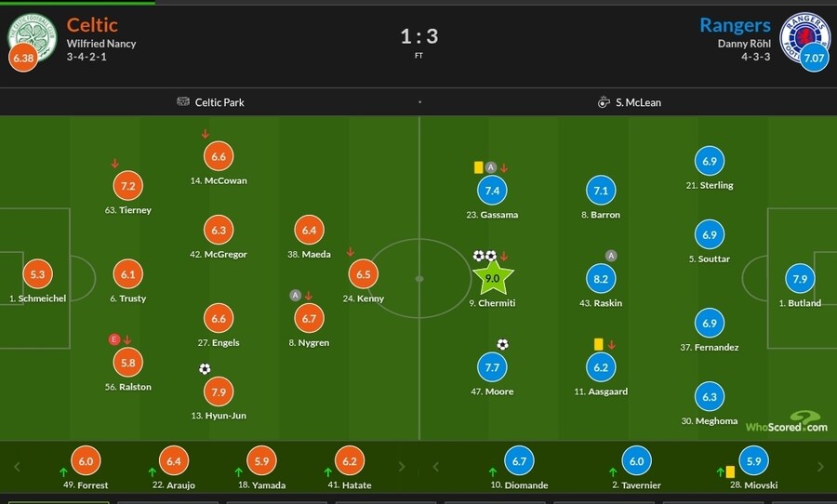The width and height of the screenshot is (837, 504).
Task: Click the goal ball icon above Moore
Action: point(502,345)
